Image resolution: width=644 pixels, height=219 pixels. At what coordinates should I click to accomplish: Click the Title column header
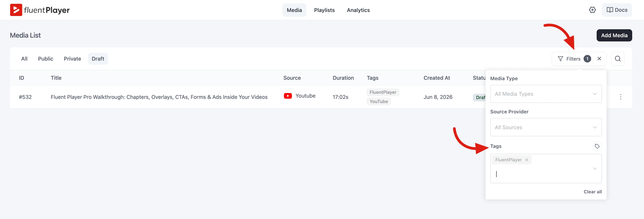[x=56, y=78]
